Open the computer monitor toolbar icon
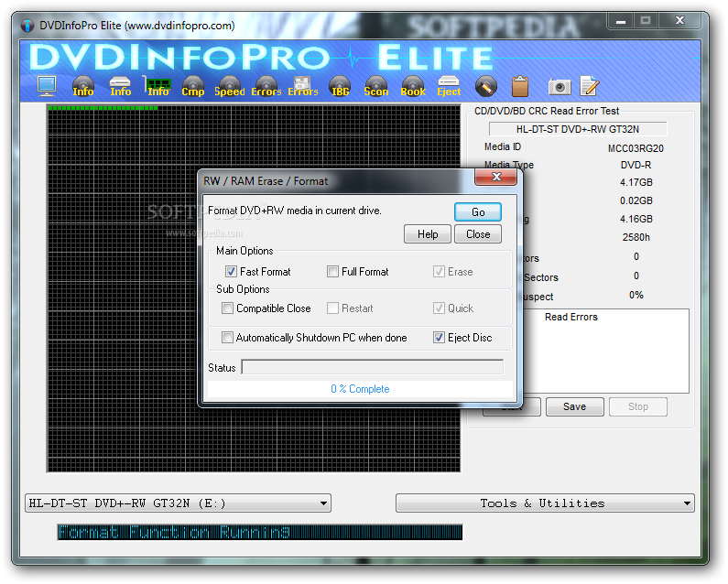728x584 pixels. [x=47, y=86]
